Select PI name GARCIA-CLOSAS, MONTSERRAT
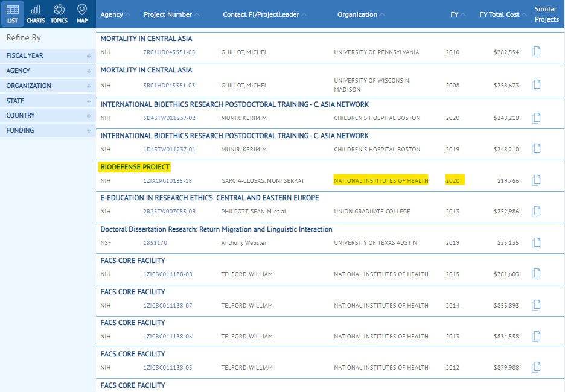The height and width of the screenshot is (392, 565). [263, 181]
